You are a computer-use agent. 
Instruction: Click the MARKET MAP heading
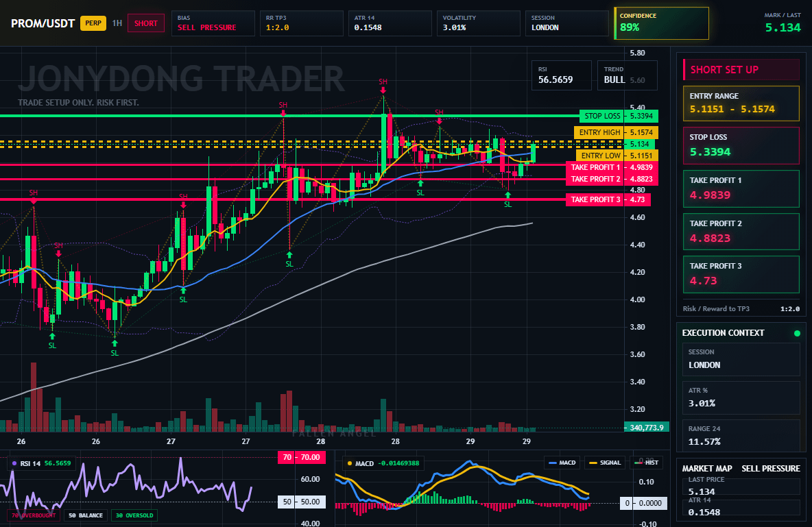[707, 469]
